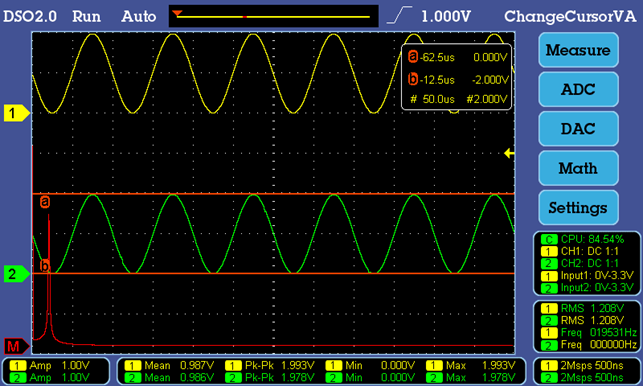Click the green C icon beside CPU

point(549,239)
